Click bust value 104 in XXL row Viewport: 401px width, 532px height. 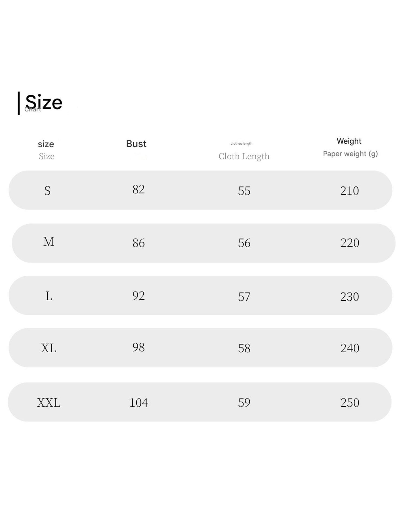[139, 403]
